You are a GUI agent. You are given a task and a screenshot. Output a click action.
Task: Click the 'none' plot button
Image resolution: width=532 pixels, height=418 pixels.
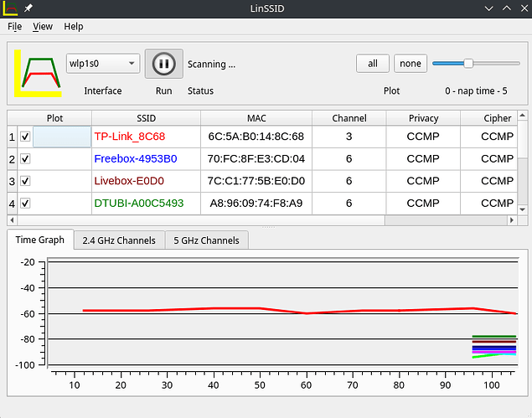[x=411, y=64]
